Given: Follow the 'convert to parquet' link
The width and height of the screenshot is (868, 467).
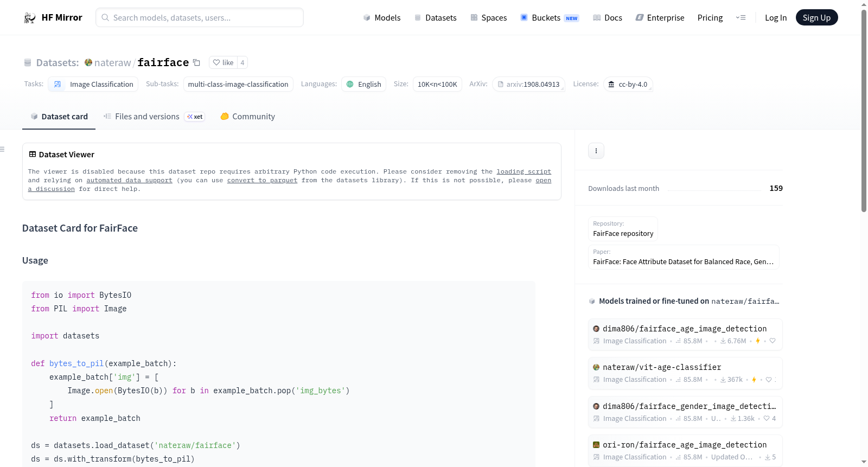Looking at the screenshot, I should tap(262, 180).
